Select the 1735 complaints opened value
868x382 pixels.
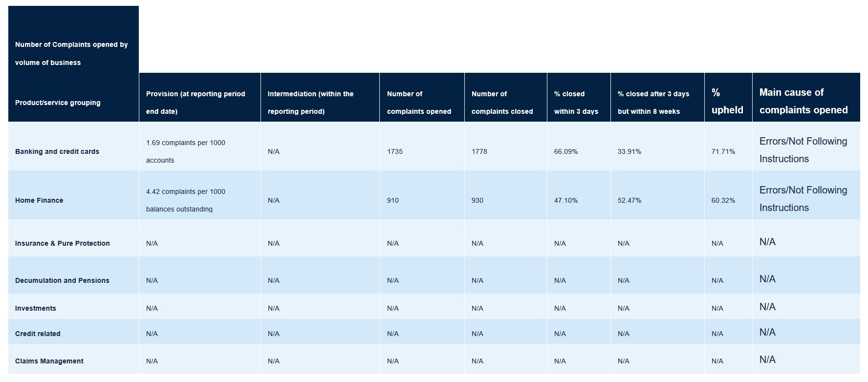[x=395, y=151]
